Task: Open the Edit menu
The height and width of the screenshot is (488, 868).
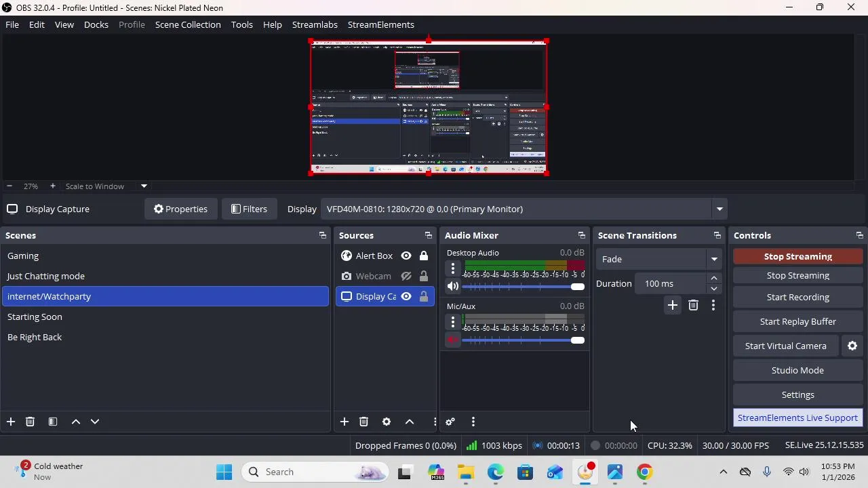Action: (37, 24)
